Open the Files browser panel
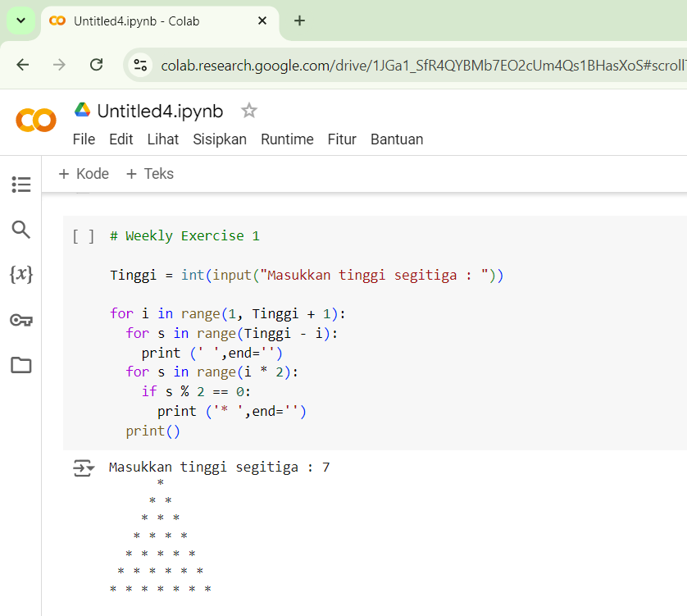This screenshot has width=687, height=616. coord(21,365)
